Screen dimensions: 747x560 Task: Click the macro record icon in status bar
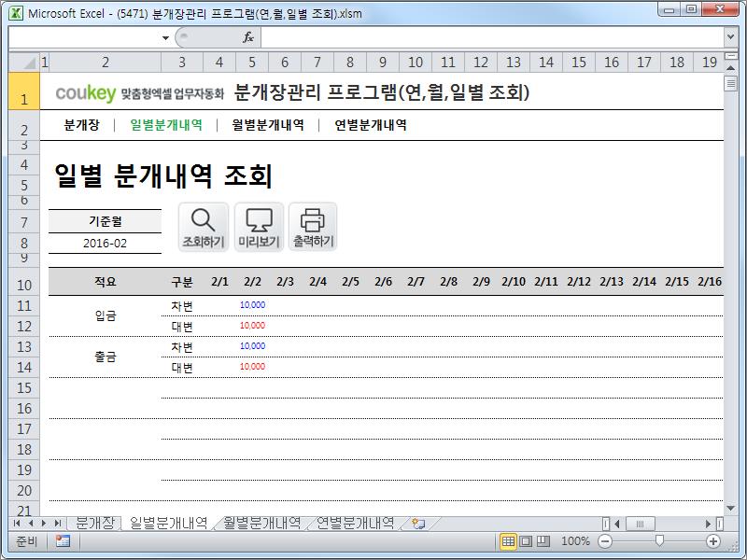click(x=63, y=541)
